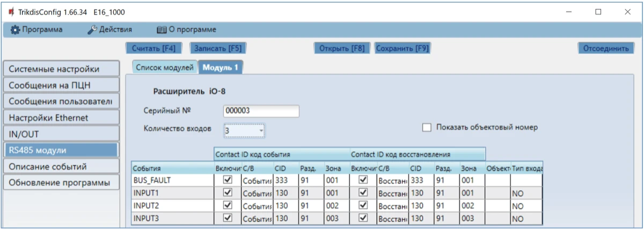Enable the Показать объектовый номер checkbox
Screen dimensions: 644x230
point(427,128)
